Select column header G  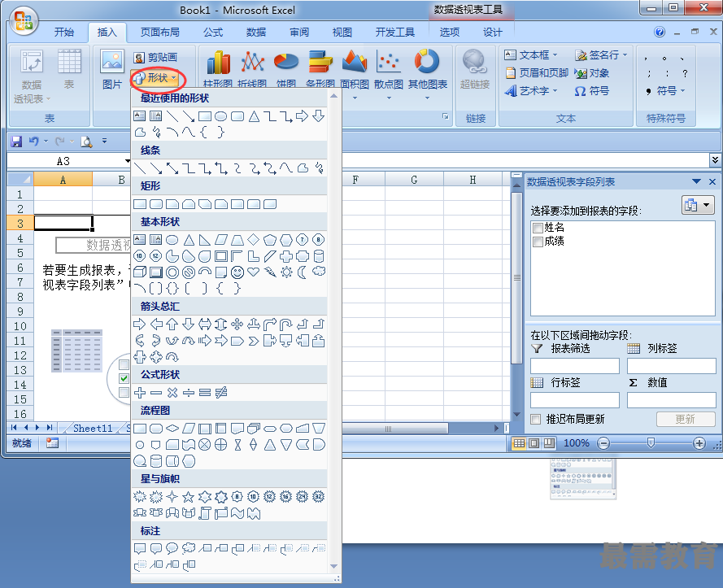point(414,180)
